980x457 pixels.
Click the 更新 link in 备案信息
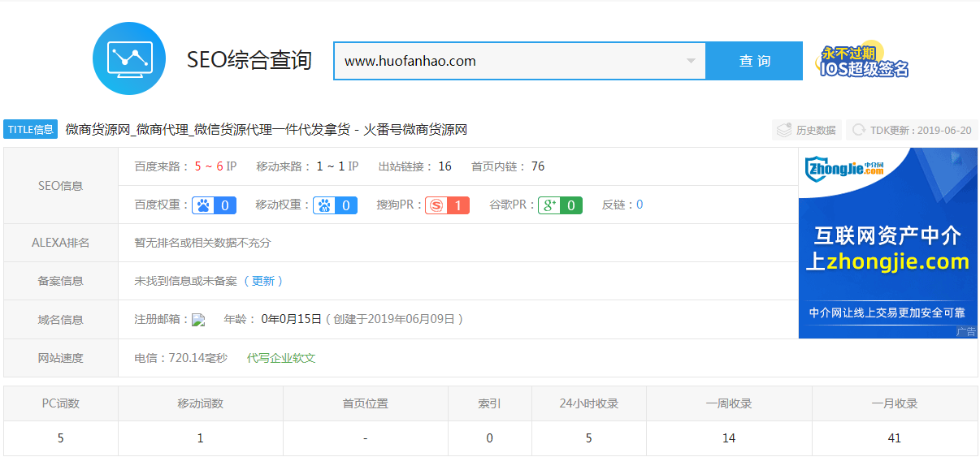click(263, 281)
